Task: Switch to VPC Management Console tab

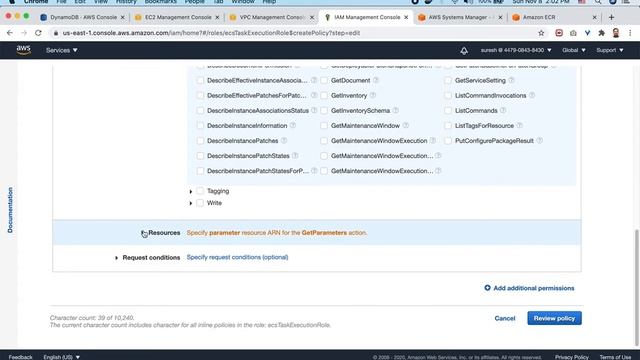Action: [x=272, y=17]
